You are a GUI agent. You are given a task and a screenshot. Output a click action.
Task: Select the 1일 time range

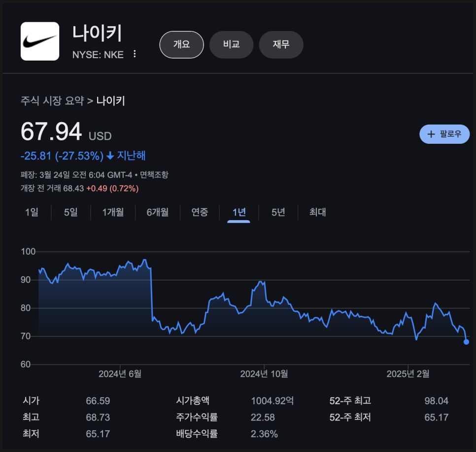pyautogui.click(x=32, y=212)
